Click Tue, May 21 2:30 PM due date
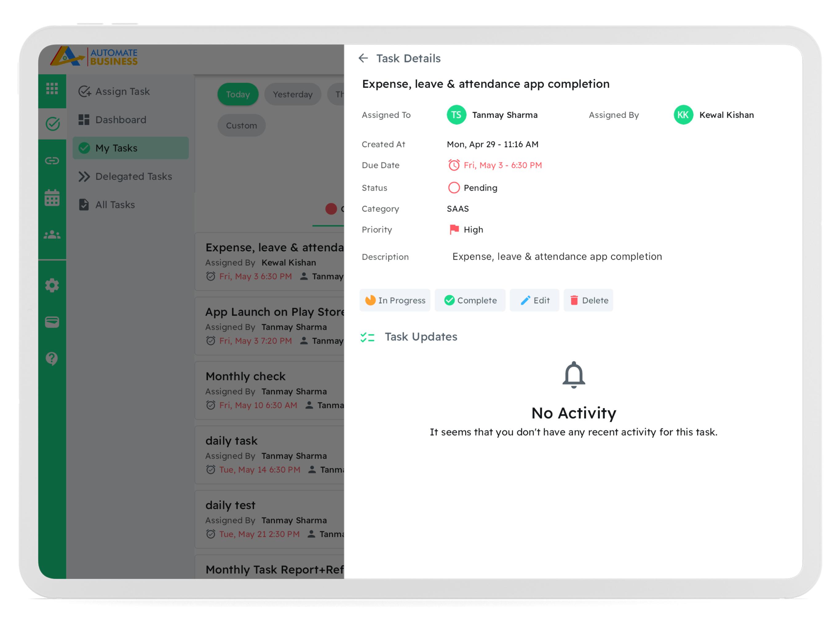The image size is (840, 630). [x=260, y=534]
